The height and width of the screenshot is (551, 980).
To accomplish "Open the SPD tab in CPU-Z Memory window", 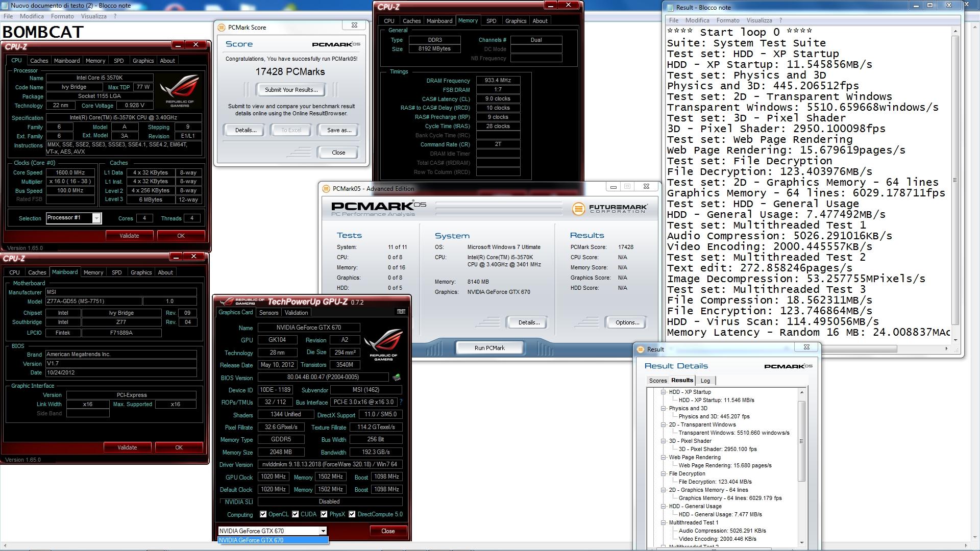I will click(491, 21).
